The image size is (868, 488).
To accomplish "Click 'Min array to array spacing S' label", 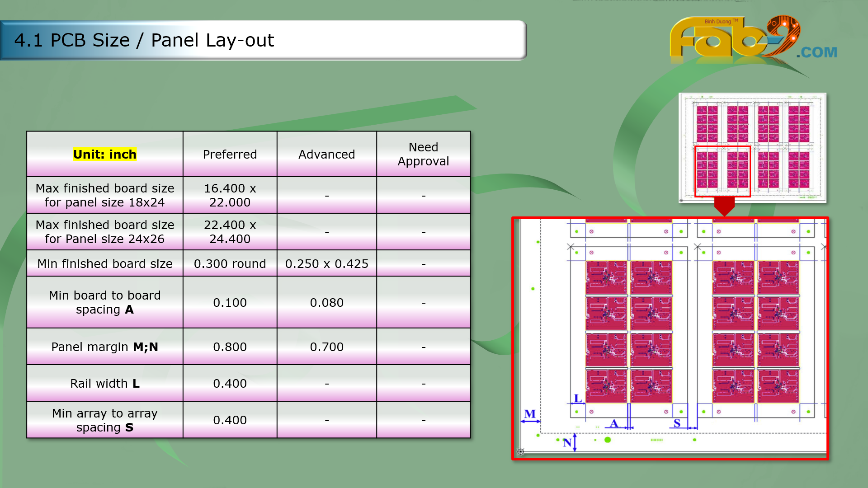I will click(x=104, y=420).
